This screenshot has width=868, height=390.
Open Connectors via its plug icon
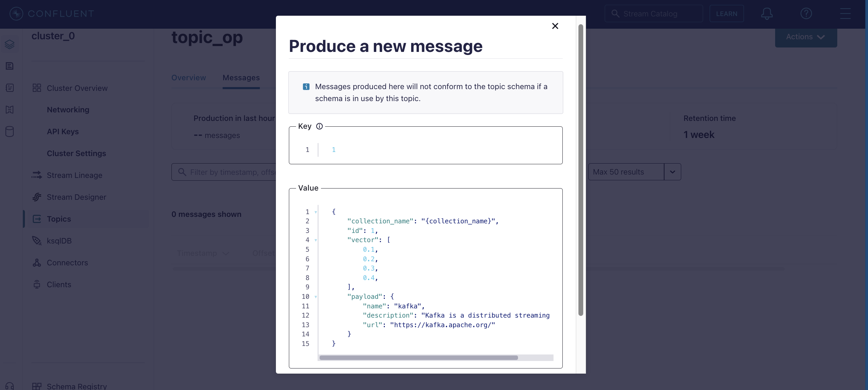[x=37, y=263]
